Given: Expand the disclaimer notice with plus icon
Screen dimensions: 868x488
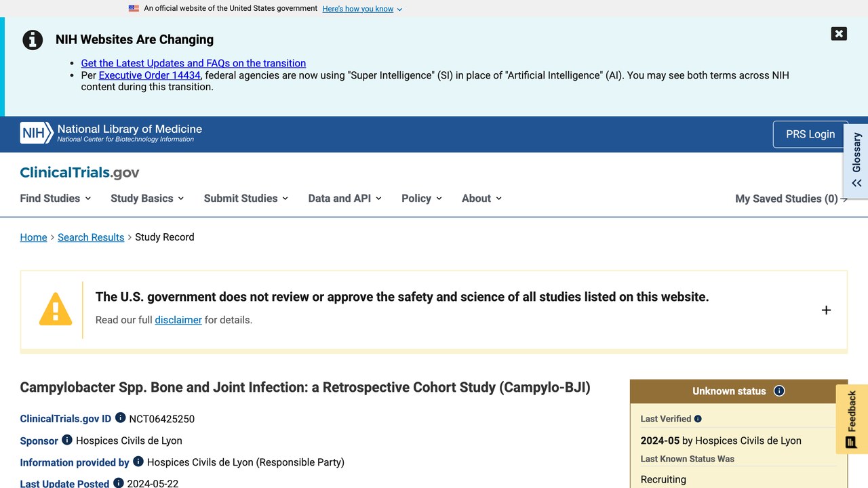Looking at the screenshot, I should tap(826, 310).
